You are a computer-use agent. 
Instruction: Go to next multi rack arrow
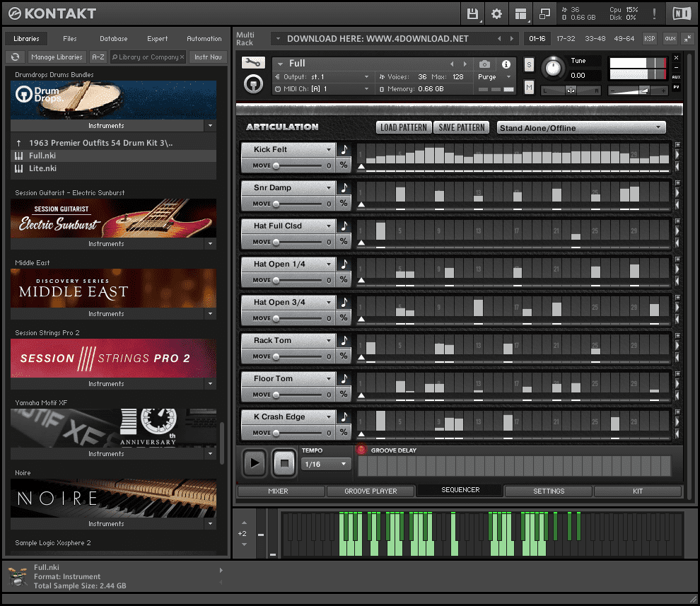pyautogui.click(x=512, y=39)
